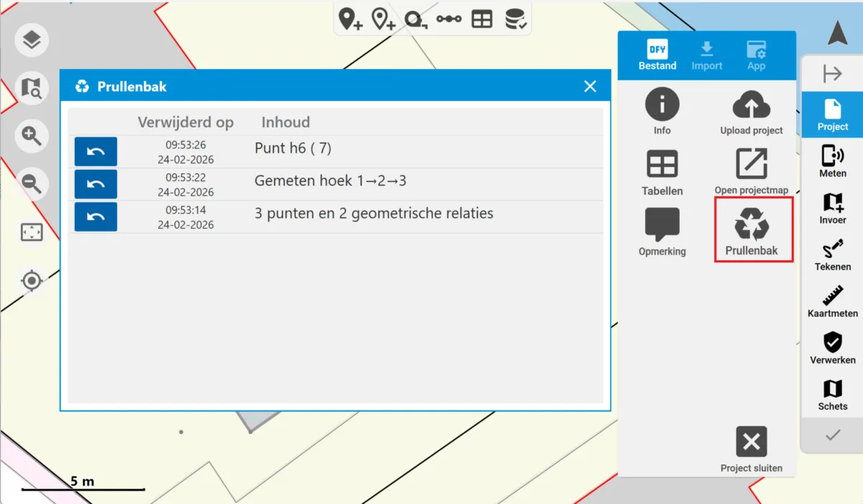
Task: Click the zoom to extent icon
Action: 32,232
